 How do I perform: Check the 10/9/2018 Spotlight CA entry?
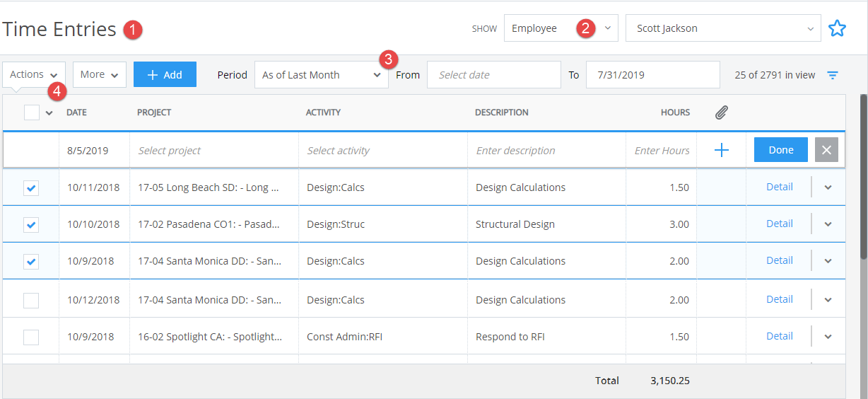pyautogui.click(x=31, y=337)
